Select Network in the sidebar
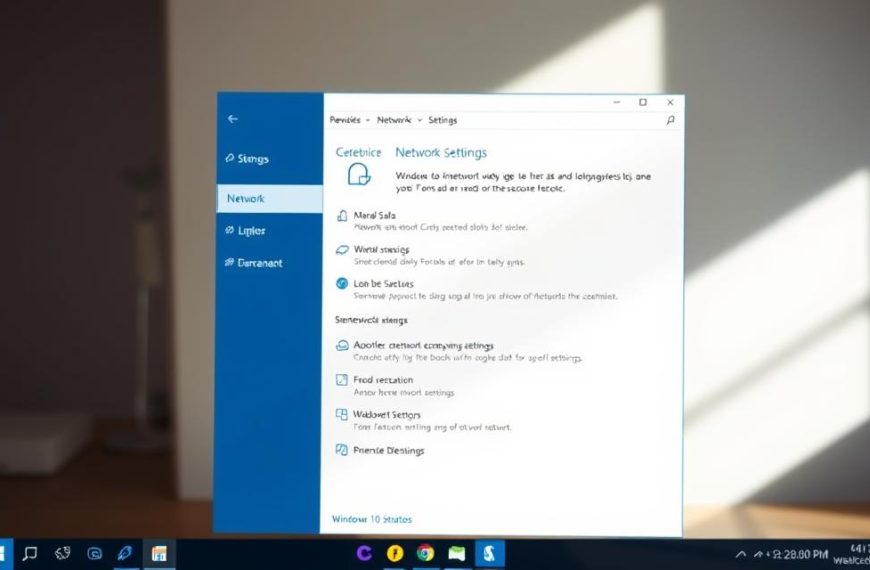The height and width of the screenshot is (570, 870). [270, 198]
